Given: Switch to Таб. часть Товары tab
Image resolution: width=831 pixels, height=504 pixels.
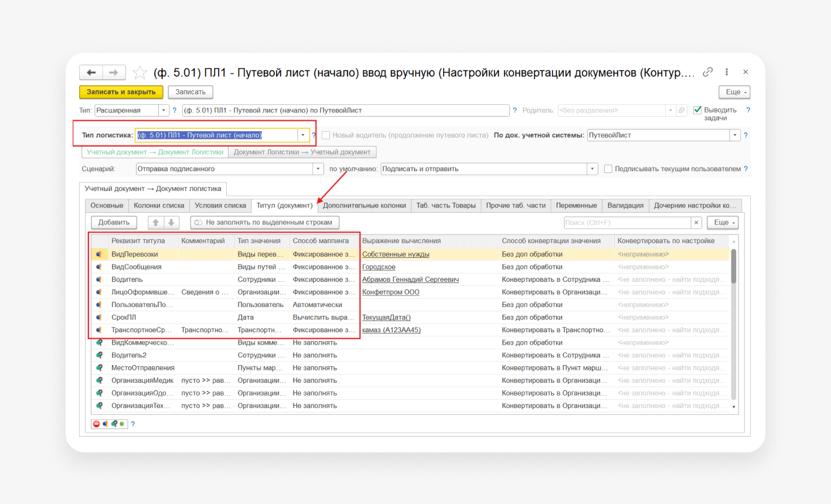Looking at the screenshot, I should click(446, 206).
